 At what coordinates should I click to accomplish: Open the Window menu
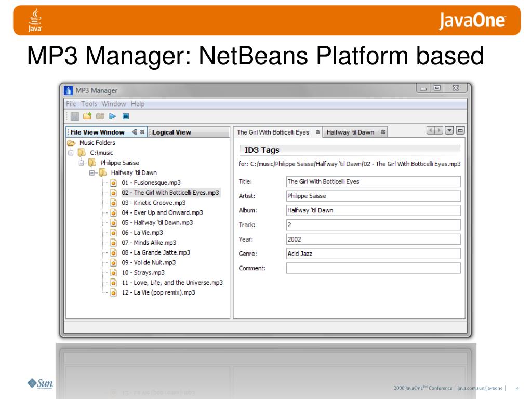click(114, 104)
